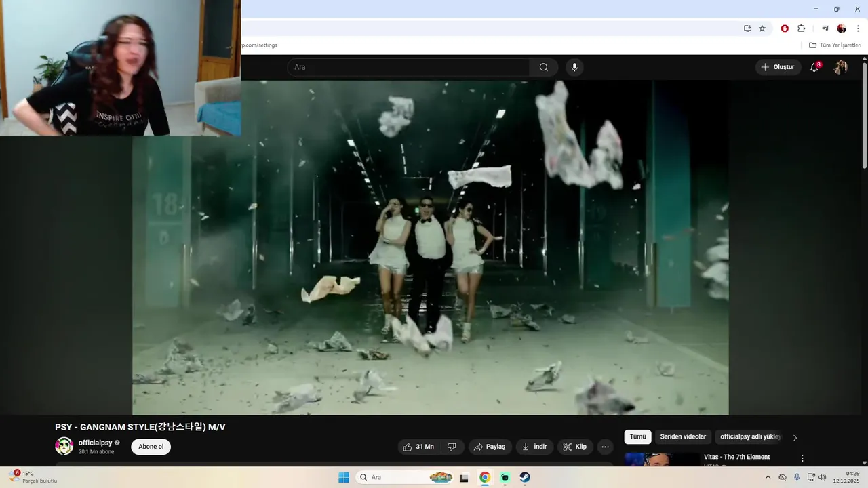
Task: Like the video showing 31 Mn
Action: (x=419, y=447)
